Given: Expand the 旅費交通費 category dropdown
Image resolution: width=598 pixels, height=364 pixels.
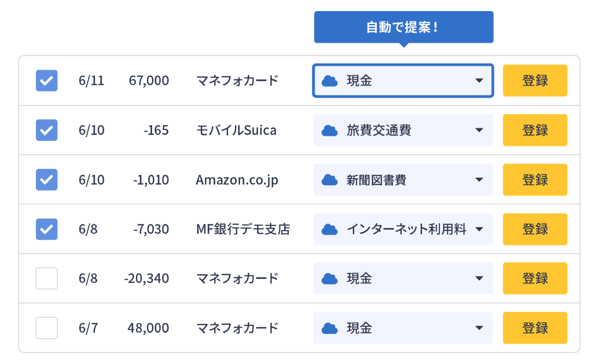Looking at the screenshot, I should point(479,130).
